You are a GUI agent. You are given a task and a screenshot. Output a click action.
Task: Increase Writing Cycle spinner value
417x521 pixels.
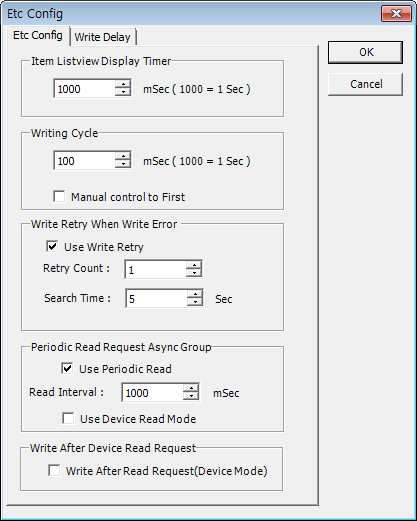[123, 156]
